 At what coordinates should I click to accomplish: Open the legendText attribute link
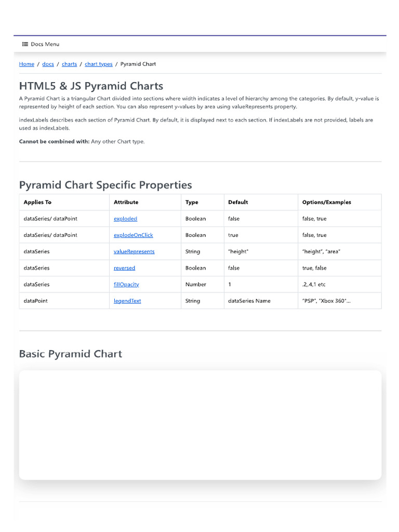[127, 301]
